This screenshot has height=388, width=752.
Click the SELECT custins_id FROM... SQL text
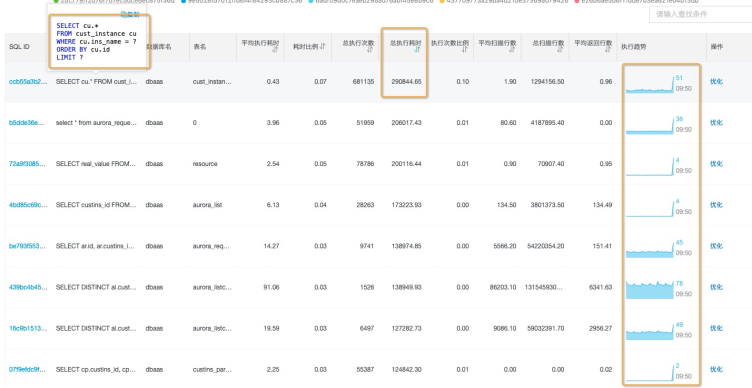pyautogui.click(x=96, y=205)
